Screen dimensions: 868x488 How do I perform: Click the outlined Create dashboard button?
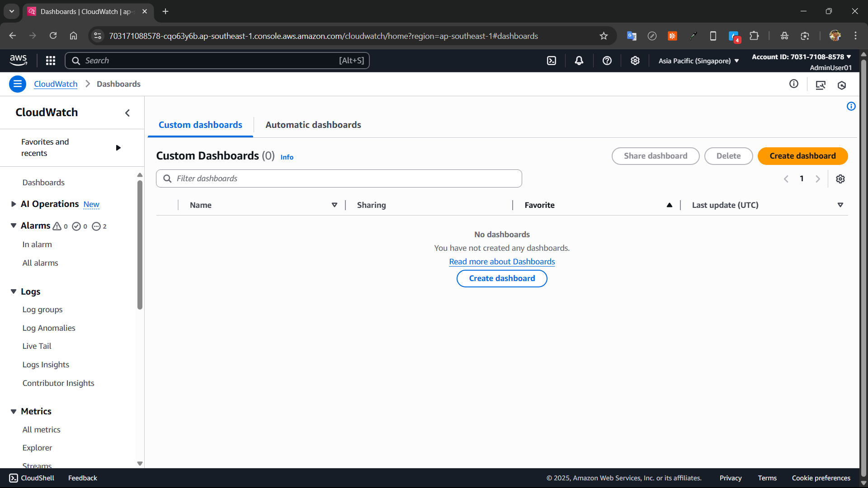[502, 278]
